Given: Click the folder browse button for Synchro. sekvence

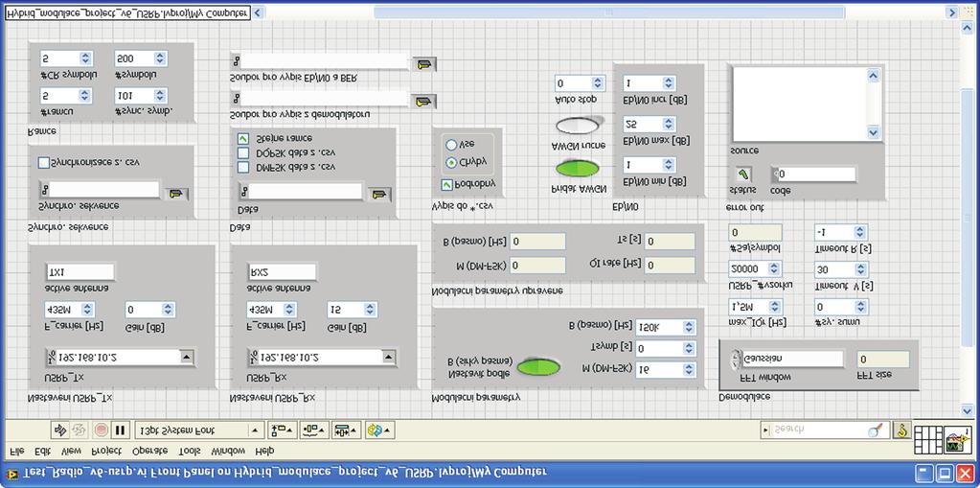Looking at the screenshot, I should [x=177, y=194].
